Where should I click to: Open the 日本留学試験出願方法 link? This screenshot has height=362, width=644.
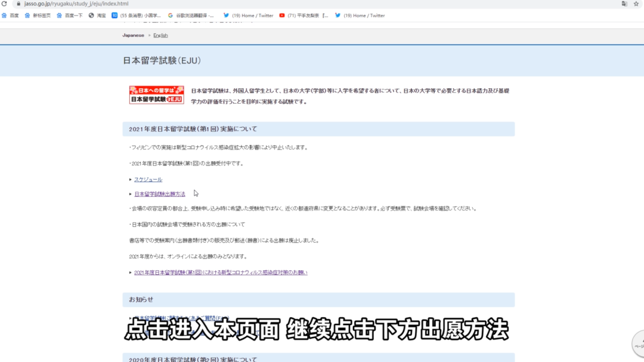[160, 194]
